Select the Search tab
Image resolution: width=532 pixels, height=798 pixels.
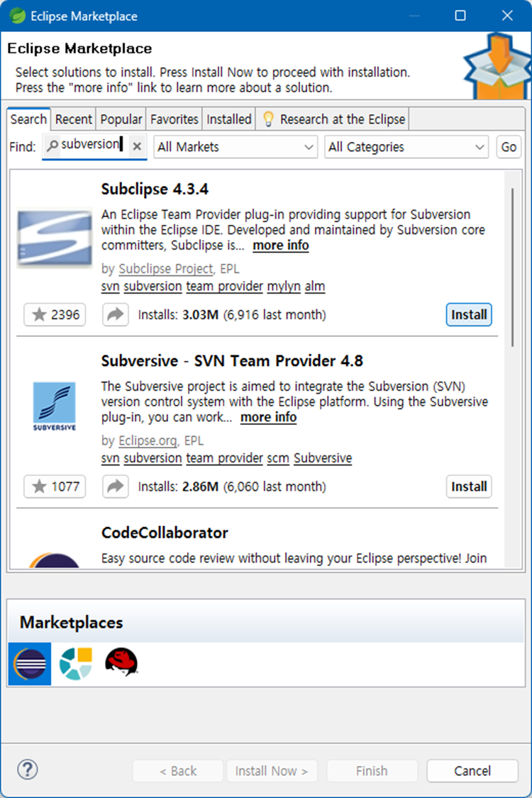pos(28,119)
